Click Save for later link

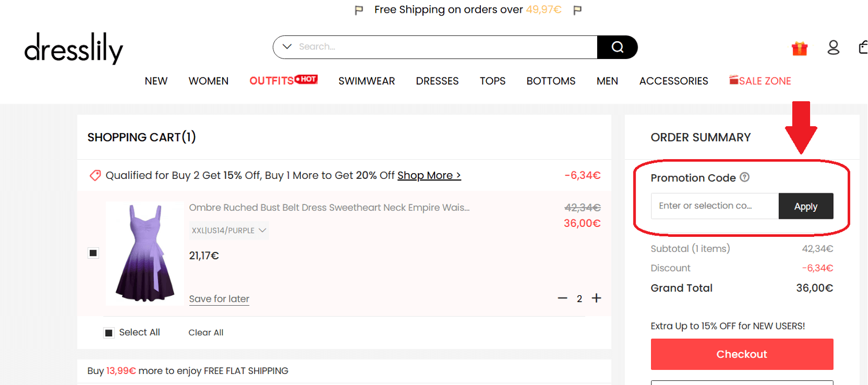(x=219, y=299)
